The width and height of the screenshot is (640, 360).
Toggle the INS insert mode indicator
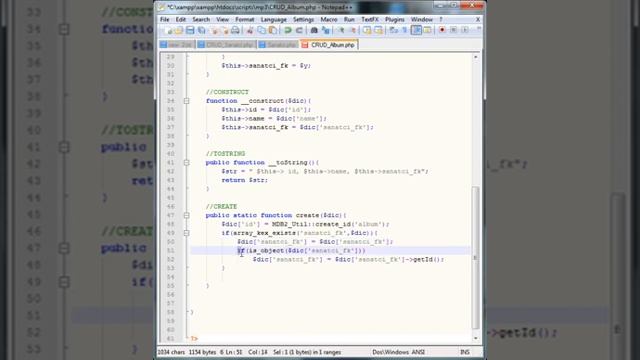pyautogui.click(x=464, y=352)
